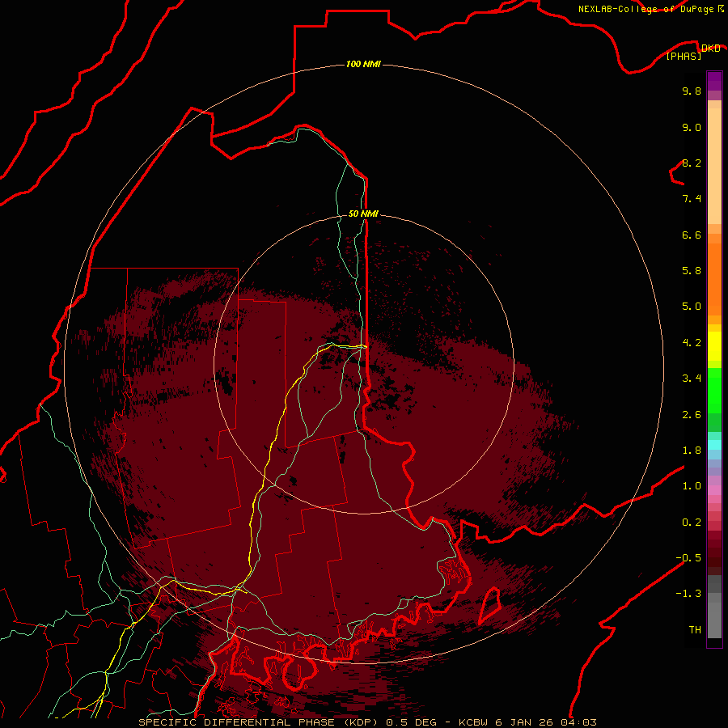Click the 3.4 scale value
Image resolution: width=728 pixels, height=728 pixels.
pyautogui.click(x=692, y=379)
